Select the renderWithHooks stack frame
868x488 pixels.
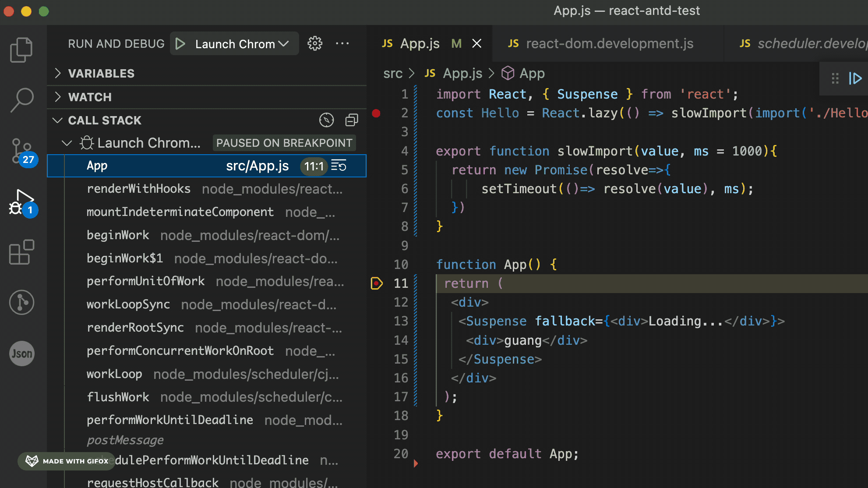tap(138, 189)
